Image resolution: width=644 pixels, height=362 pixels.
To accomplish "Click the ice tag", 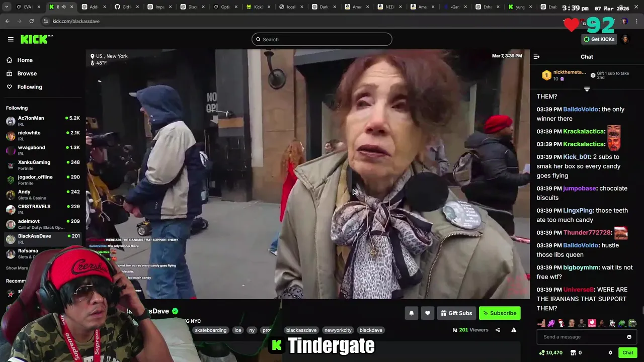I will click(237, 330).
